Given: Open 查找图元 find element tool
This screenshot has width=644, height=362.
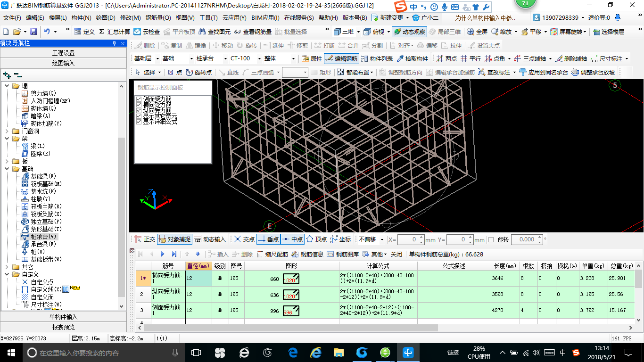Looking at the screenshot, I should coord(215,32).
